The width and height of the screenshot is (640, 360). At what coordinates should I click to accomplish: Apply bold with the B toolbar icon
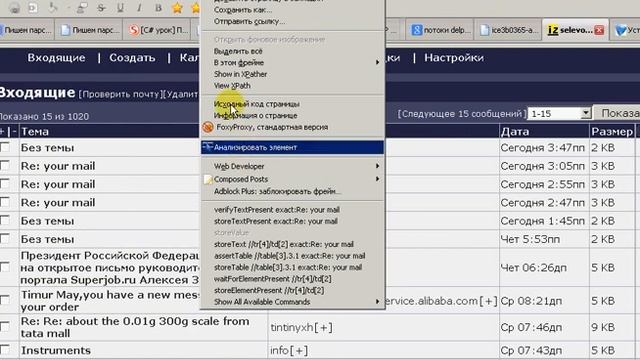pyautogui.click(x=158, y=8)
